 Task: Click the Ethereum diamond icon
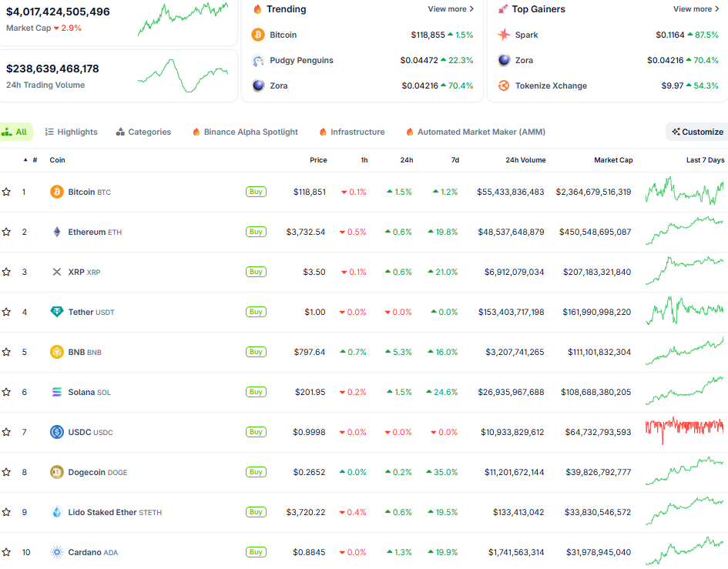pyautogui.click(x=56, y=232)
